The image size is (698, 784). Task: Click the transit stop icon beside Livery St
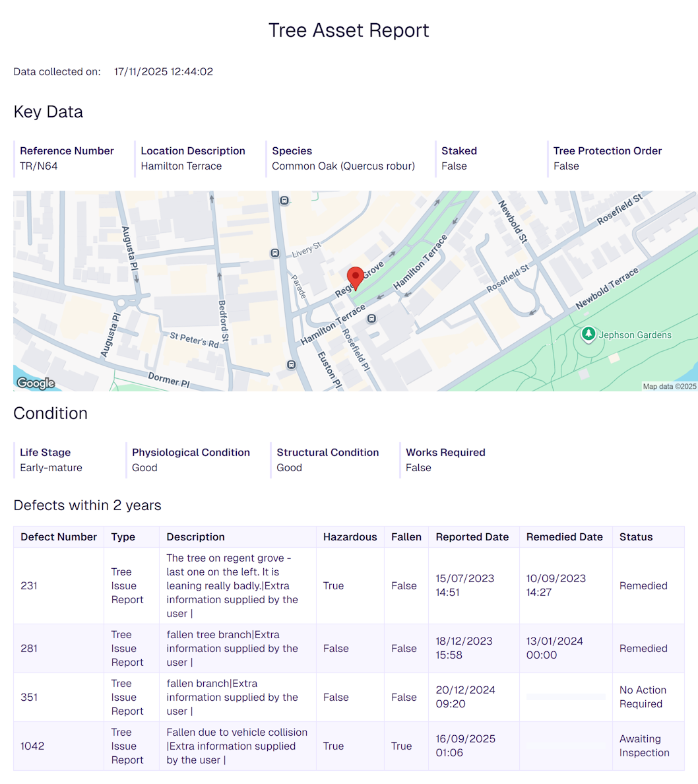tap(274, 253)
